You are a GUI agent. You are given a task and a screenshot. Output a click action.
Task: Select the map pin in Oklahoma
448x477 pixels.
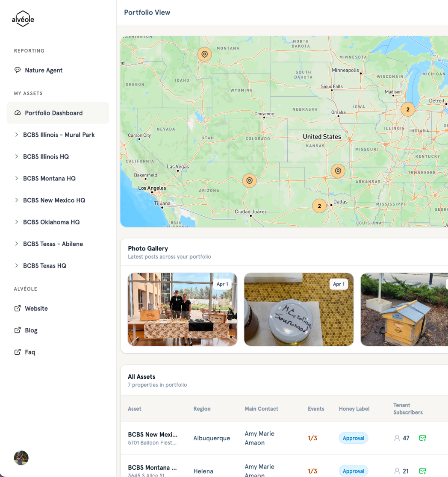338,171
